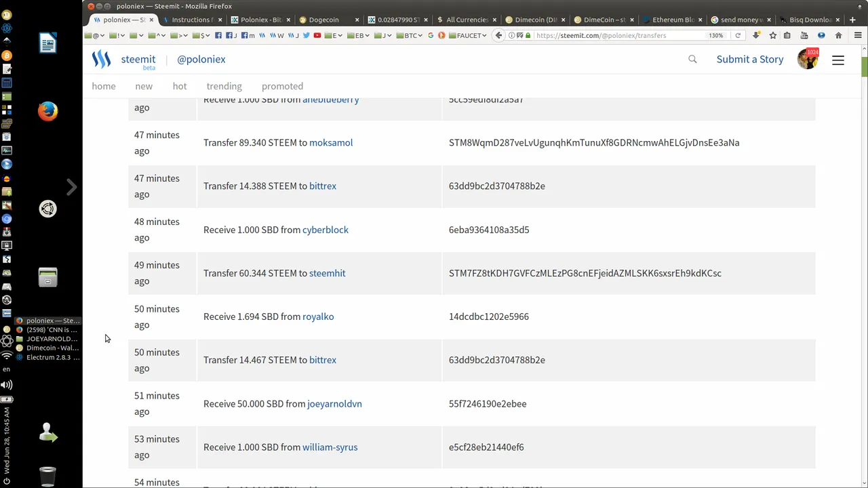Open the trash bin icon at bottom
This screenshot has height=488, width=868.
pos(47,476)
